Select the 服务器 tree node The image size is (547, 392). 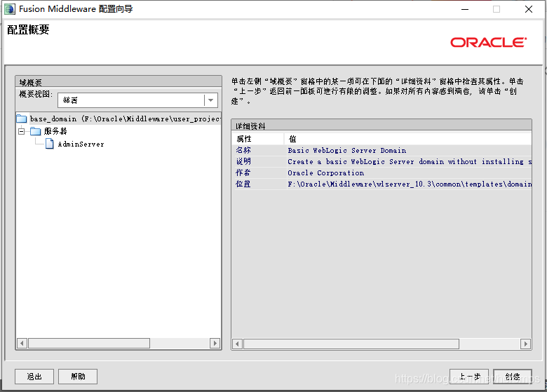tap(55, 131)
